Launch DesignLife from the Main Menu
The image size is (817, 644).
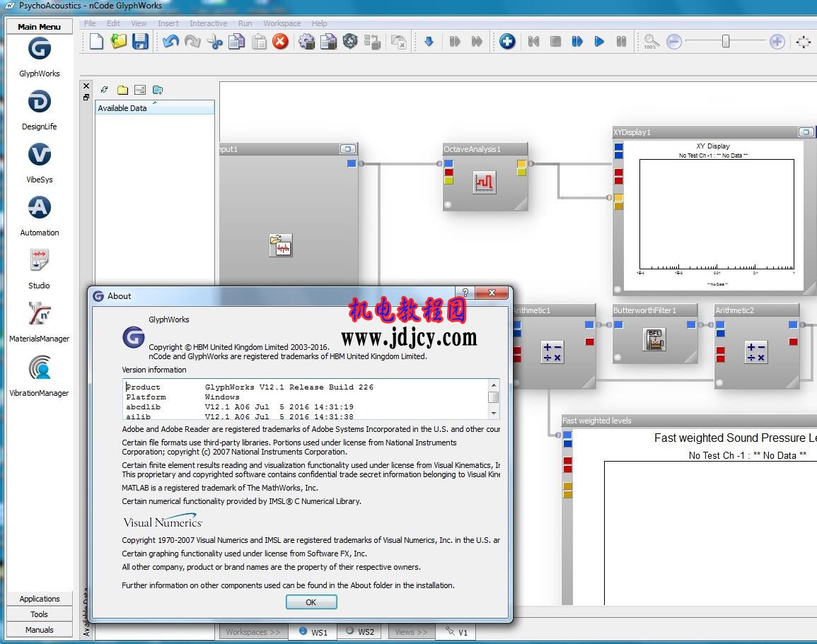[39, 102]
